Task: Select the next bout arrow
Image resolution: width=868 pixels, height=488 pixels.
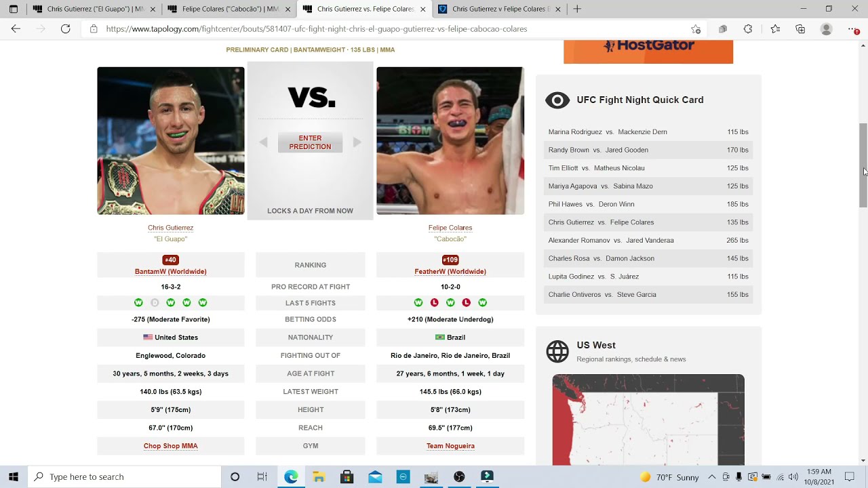Action: pos(357,142)
